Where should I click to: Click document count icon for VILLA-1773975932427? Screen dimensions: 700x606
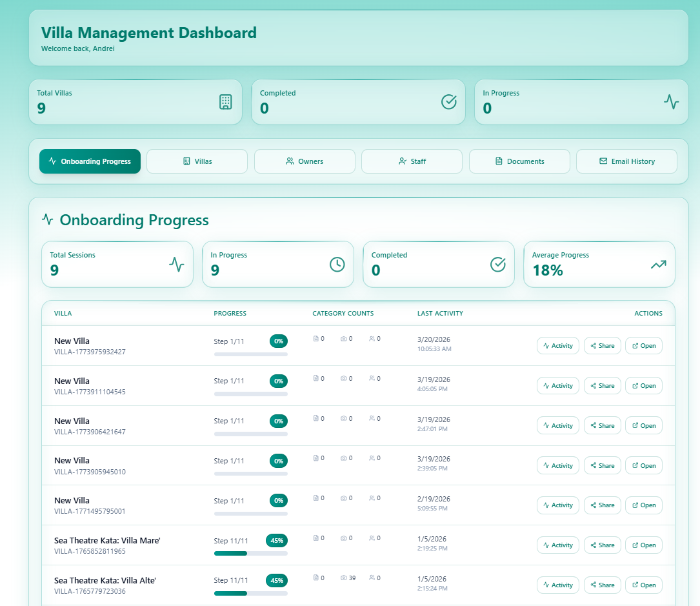click(x=316, y=339)
